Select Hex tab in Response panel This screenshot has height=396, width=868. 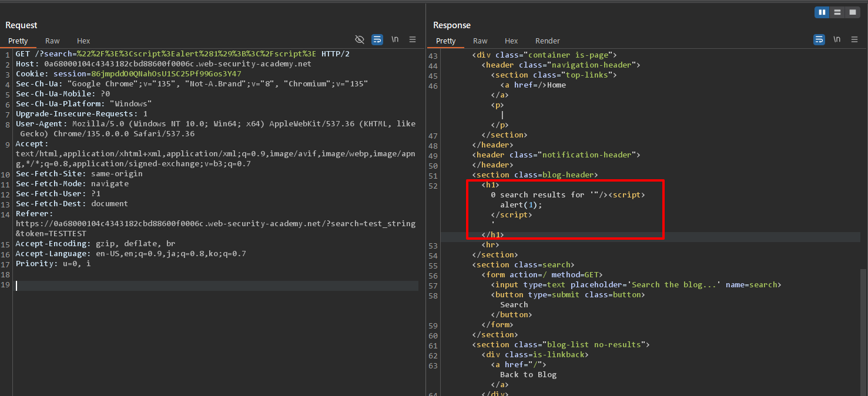[x=511, y=41]
